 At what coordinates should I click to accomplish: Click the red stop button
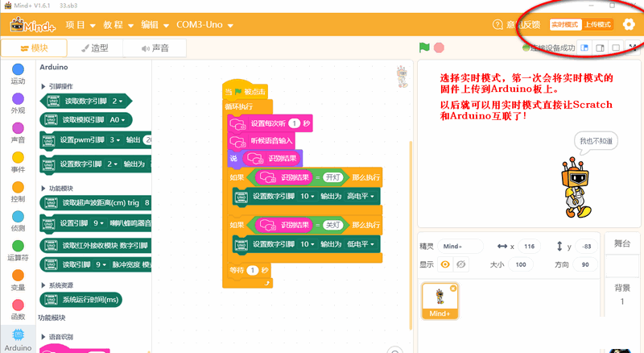(439, 48)
